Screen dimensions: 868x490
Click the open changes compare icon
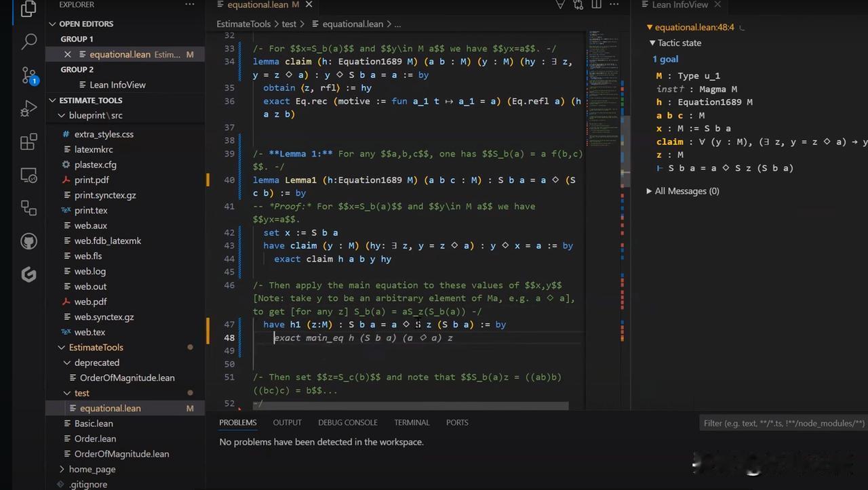point(578,5)
